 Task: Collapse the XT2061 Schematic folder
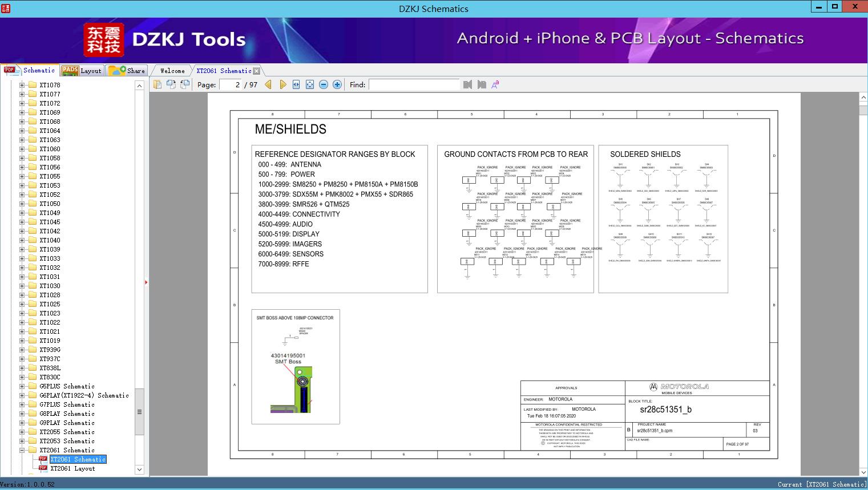point(22,450)
